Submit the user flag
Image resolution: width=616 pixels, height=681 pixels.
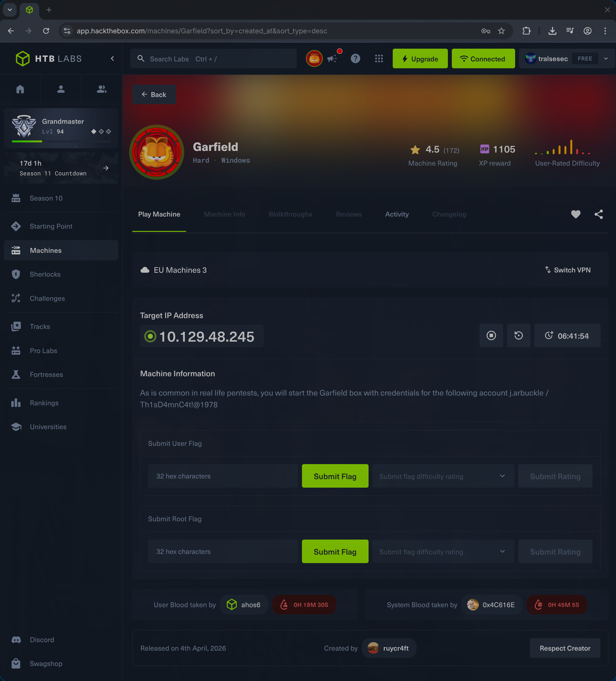[x=335, y=476]
